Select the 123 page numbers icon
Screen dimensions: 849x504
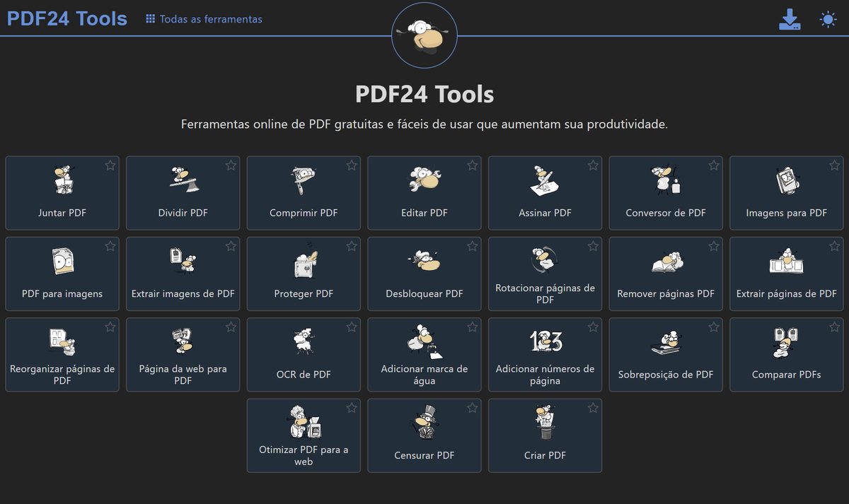(x=545, y=341)
